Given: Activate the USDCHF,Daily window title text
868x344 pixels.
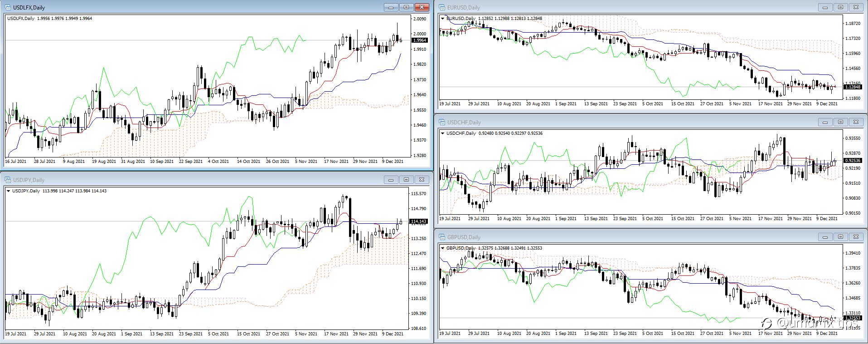Looking at the screenshot, I should pyautogui.click(x=464, y=123).
